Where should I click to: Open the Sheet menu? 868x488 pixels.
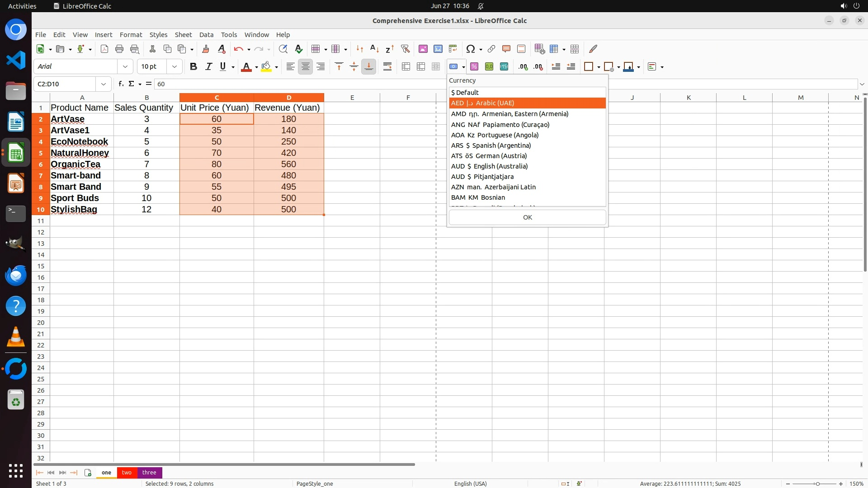coord(183,35)
